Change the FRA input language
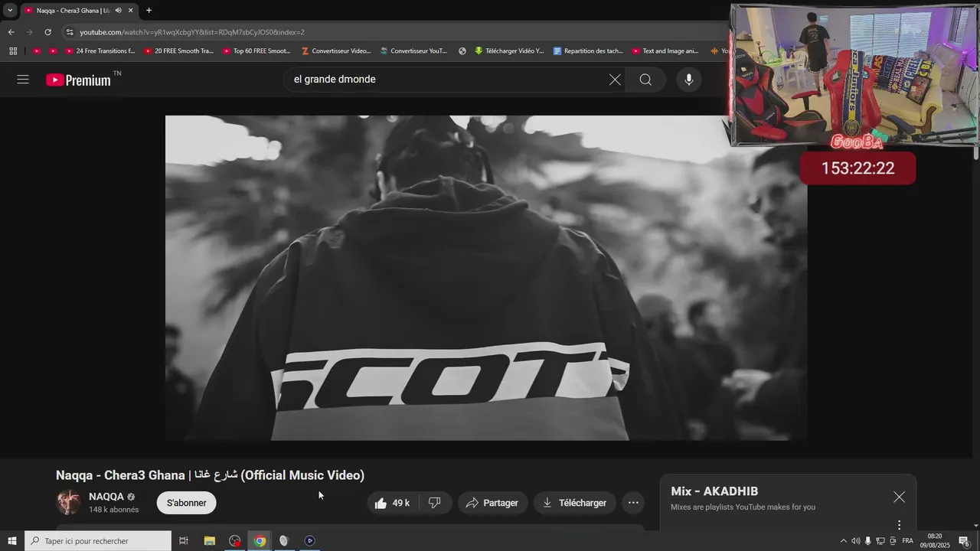Image resolution: width=980 pixels, height=551 pixels. (908, 541)
